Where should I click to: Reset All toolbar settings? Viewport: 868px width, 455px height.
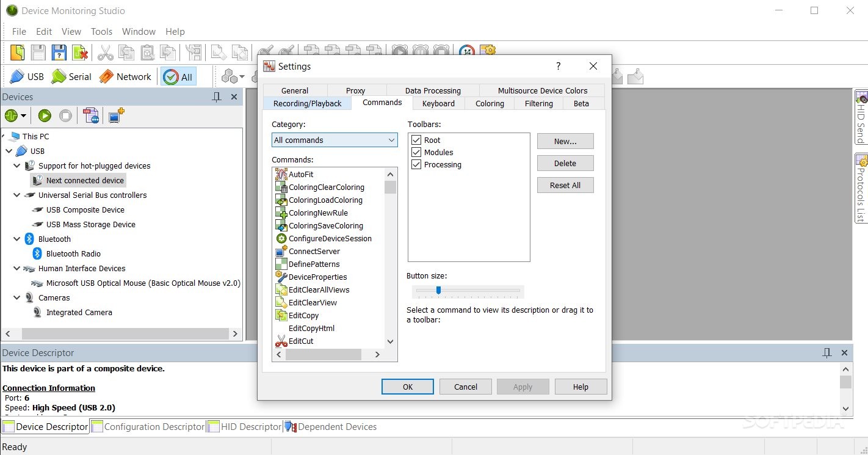tap(565, 185)
